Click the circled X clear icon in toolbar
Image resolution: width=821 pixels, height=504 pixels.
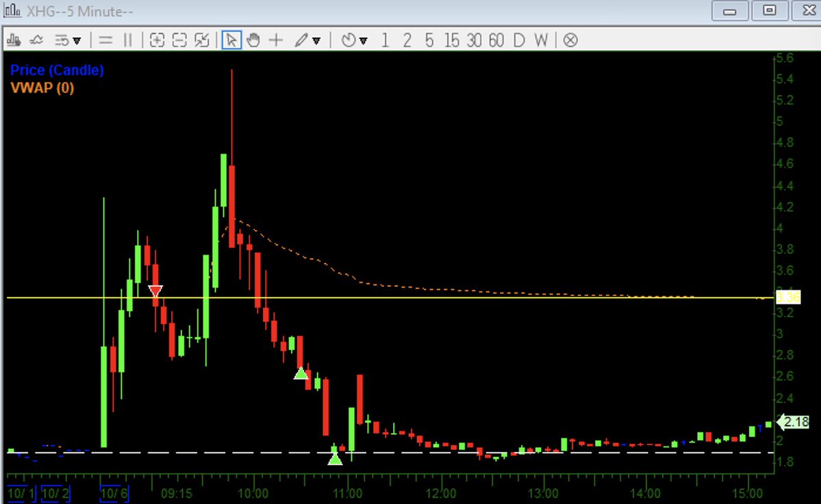pyautogui.click(x=570, y=40)
